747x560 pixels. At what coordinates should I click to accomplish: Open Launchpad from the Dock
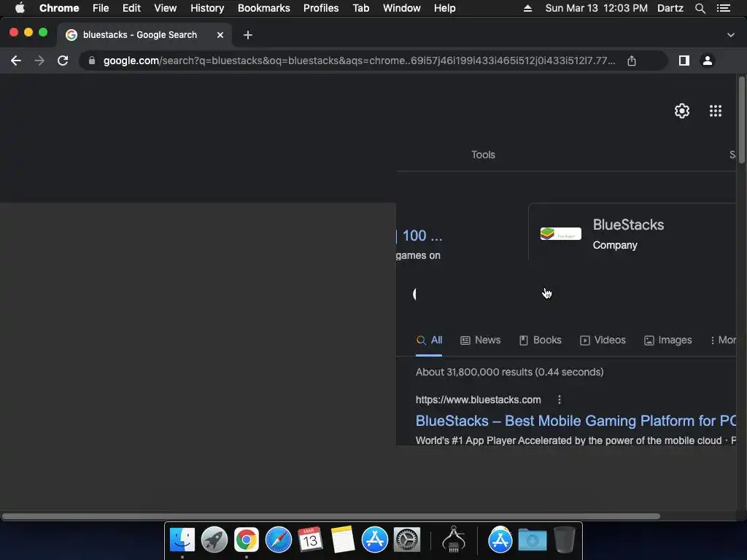[x=214, y=540]
